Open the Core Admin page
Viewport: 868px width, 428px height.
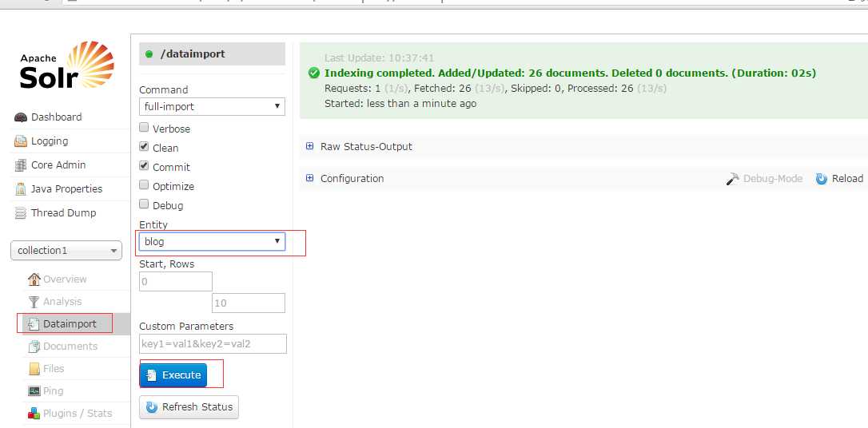click(58, 164)
